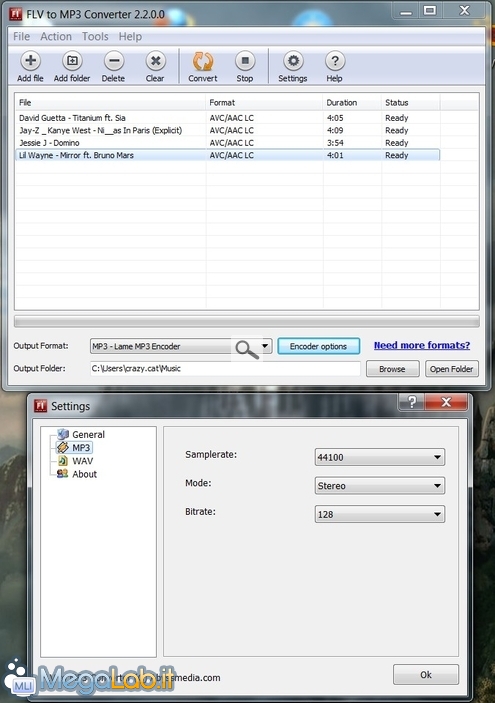Image resolution: width=495 pixels, height=703 pixels.
Task: Click the About people icon in settings tree
Action: click(x=63, y=473)
